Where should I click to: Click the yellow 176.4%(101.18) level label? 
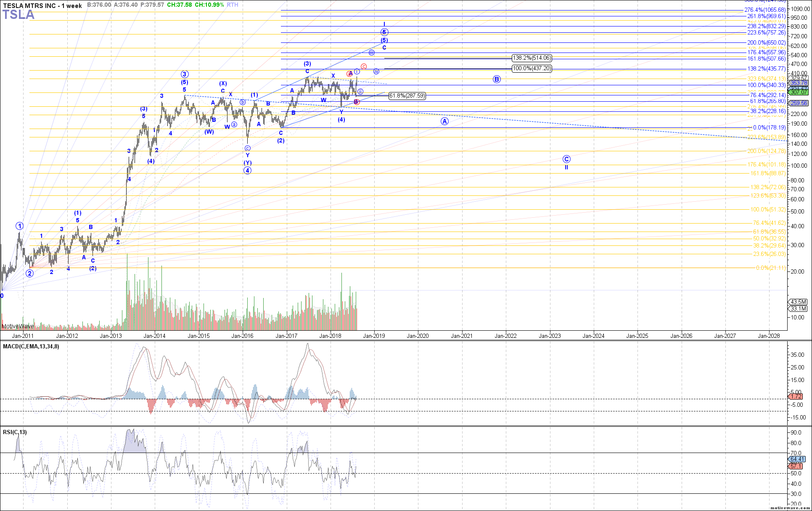pyautogui.click(x=766, y=164)
